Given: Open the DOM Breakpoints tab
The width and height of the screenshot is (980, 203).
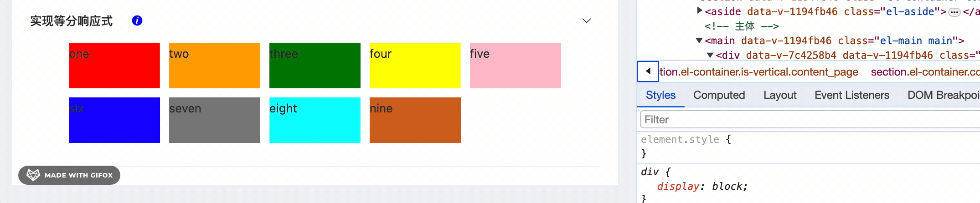Looking at the screenshot, I should point(944,95).
